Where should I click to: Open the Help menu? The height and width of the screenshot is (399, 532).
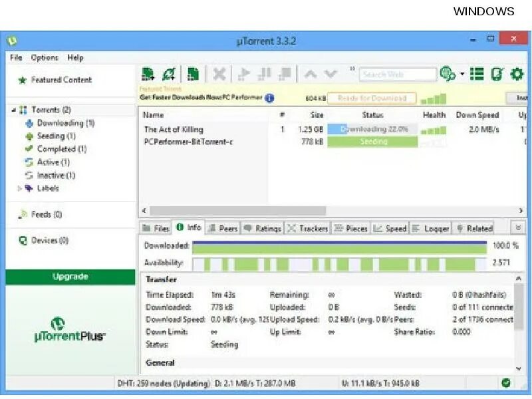pyautogui.click(x=75, y=57)
